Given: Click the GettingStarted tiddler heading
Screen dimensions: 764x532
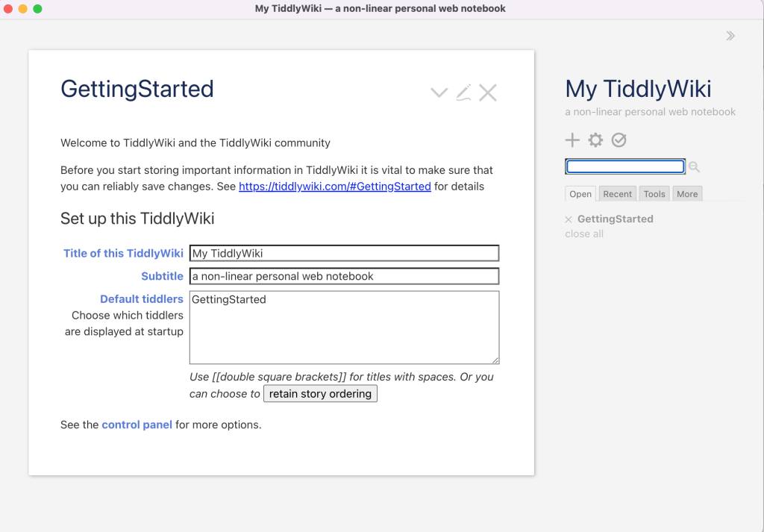Looking at the screenshot, I should coord(137,89).
